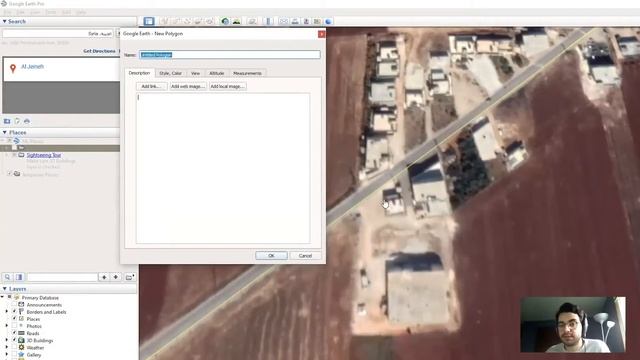
Task: Click the Add link... button
Action: (151, 86)
